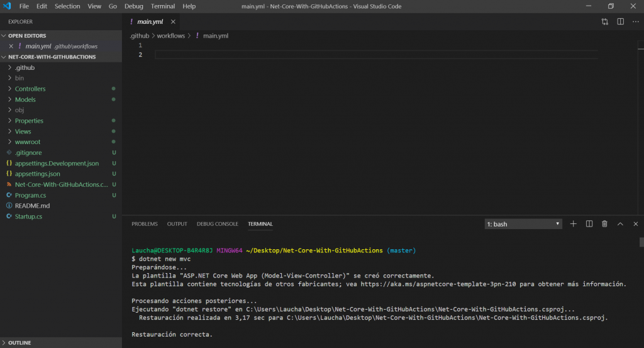Click workflows in the breadcrumb path
Screen dimensions: 644x348
click(171, 36)
